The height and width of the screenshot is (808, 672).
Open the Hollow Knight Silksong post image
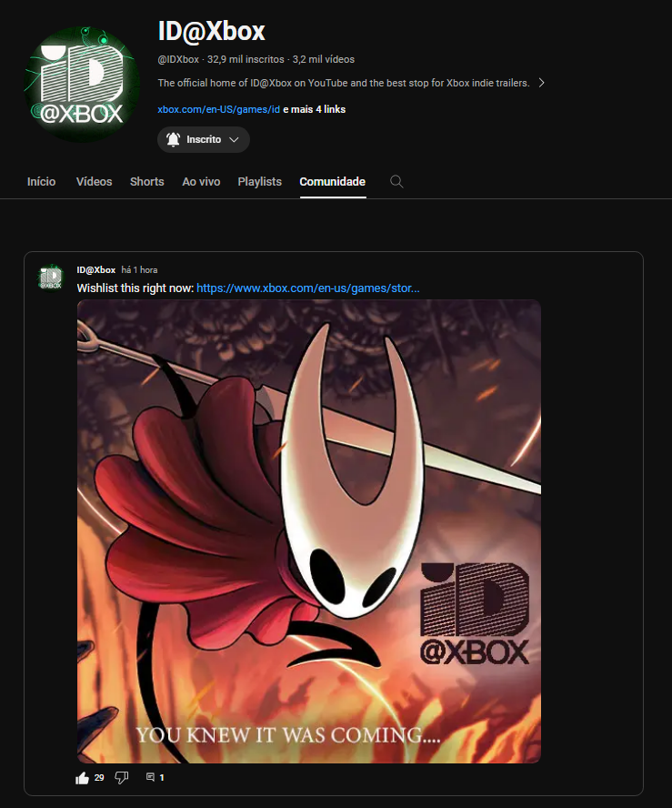(x=309, y=531)
